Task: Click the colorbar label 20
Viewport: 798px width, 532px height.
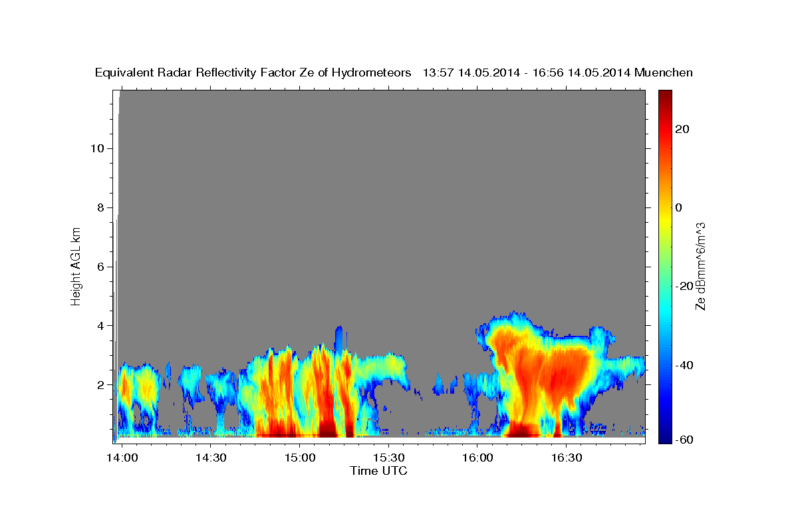Action: click(682, 129)
